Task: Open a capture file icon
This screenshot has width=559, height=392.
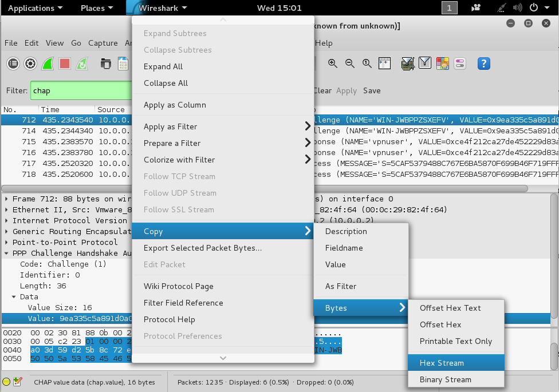Action: pos(105,64)
